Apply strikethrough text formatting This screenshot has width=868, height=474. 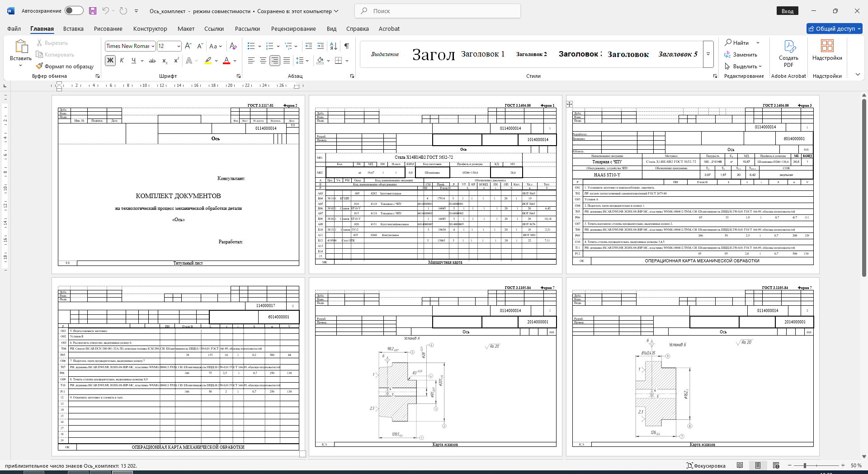(152, 61)
